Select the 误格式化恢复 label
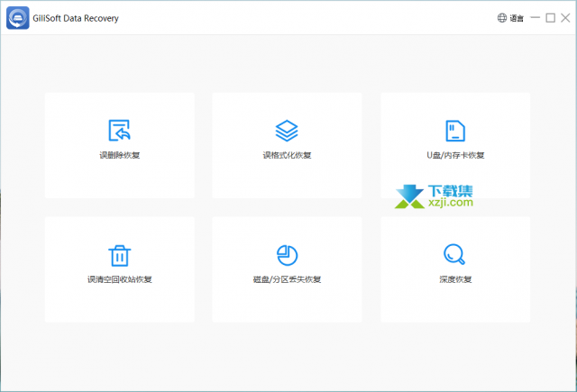577x392 pixels. (x=287, y=155)
